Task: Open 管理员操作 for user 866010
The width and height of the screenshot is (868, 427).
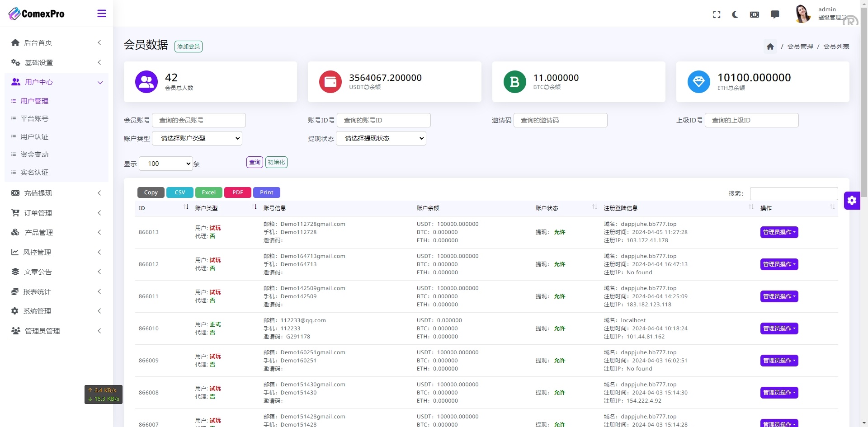Action: coord(778,328)
